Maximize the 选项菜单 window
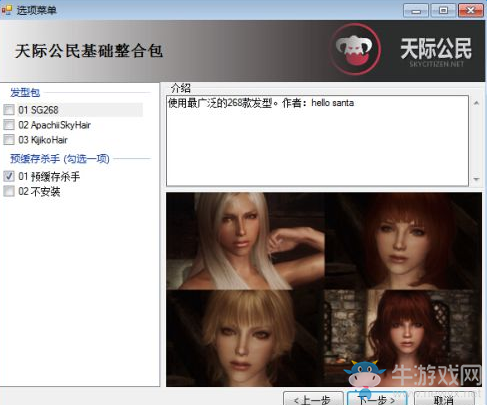Image resolution: width=487 pixels, height=405 pixels. pos(443,11)
